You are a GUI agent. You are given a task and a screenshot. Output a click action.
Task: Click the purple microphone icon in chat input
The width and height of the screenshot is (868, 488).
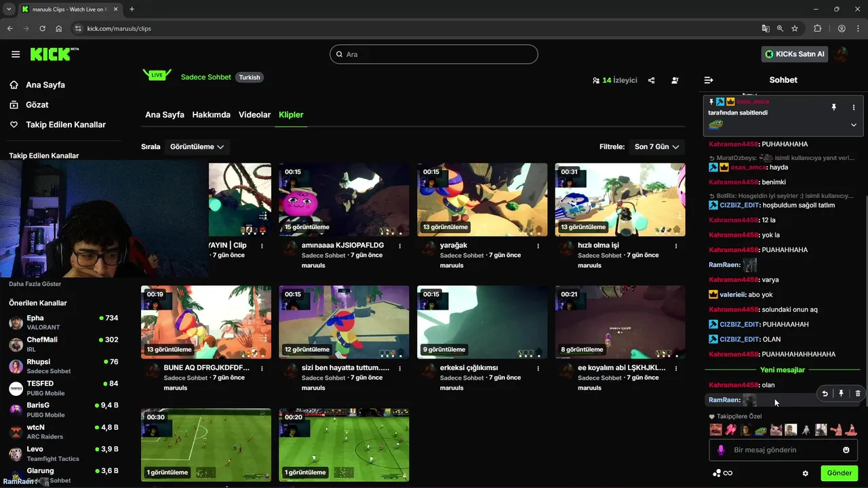(721, 450)
